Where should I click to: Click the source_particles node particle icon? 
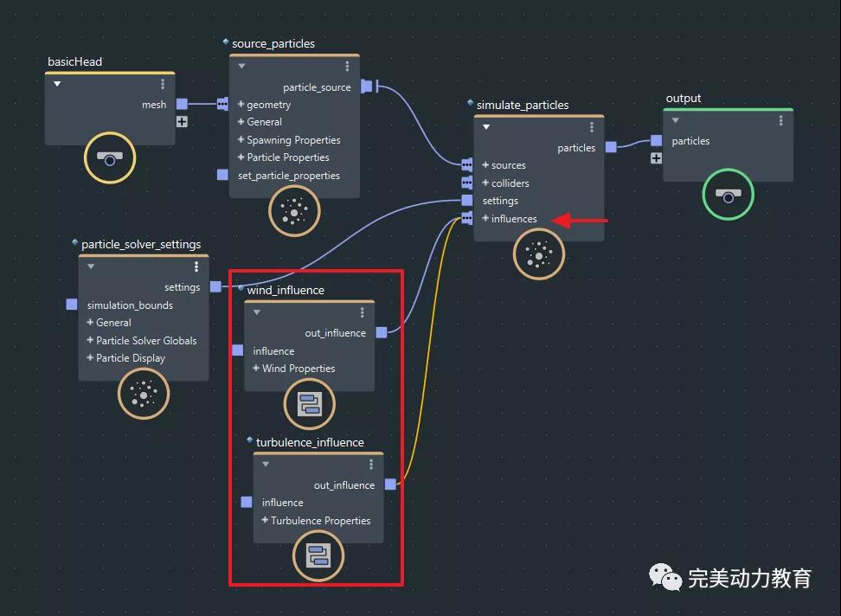294,211
